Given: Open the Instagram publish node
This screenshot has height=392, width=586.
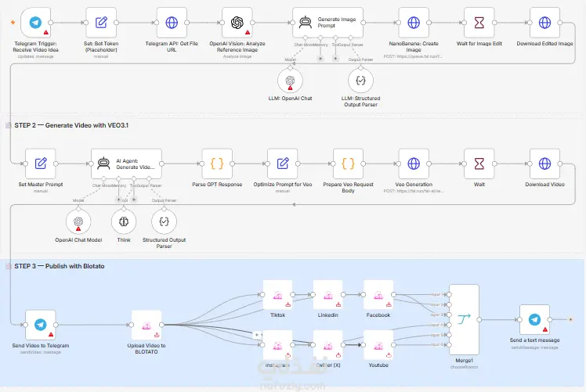Looking at the screenshot, I should click(277, 345).
